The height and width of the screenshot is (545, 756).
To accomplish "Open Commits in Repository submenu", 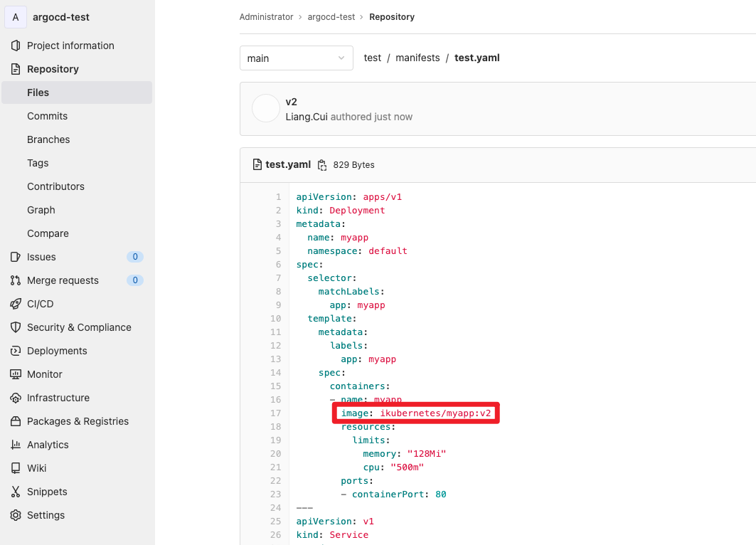I will tap(47, 116).
